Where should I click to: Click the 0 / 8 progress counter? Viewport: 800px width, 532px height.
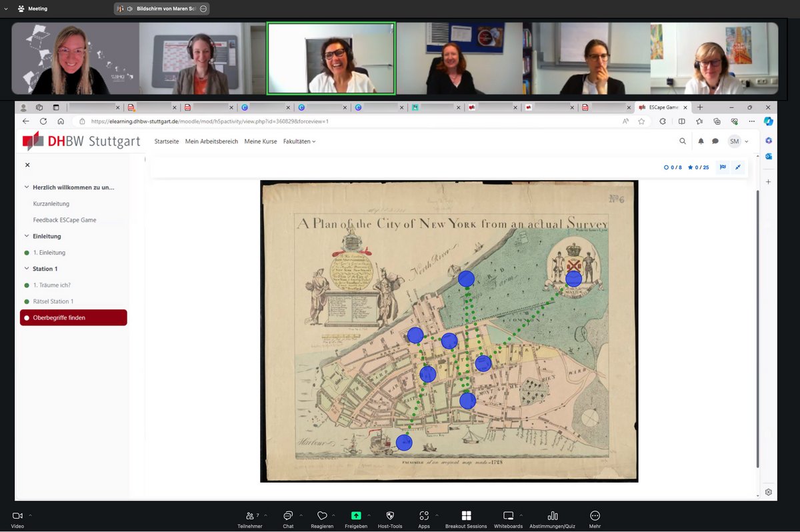673,167
